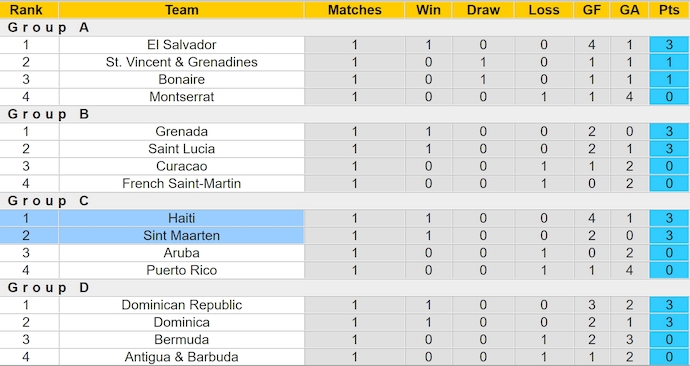Screen dimensions: 690x366
Task: Select the St. Vincent & Grenadines row
Action: [345, 62]
